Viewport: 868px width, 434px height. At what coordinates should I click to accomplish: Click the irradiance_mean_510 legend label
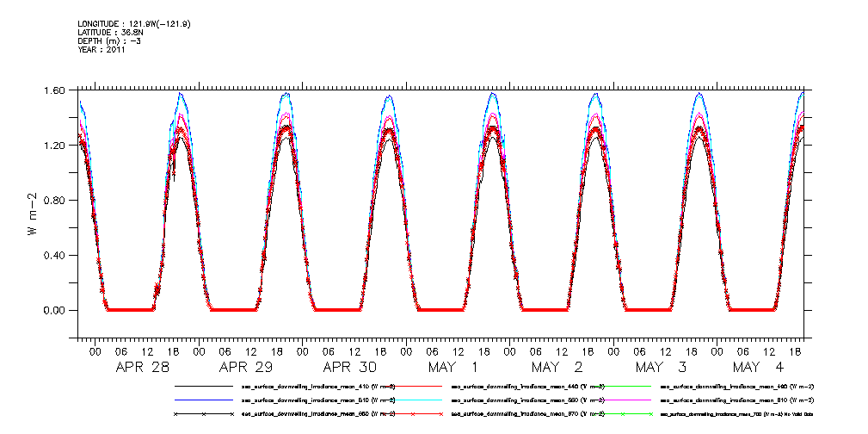click(317, 400)
